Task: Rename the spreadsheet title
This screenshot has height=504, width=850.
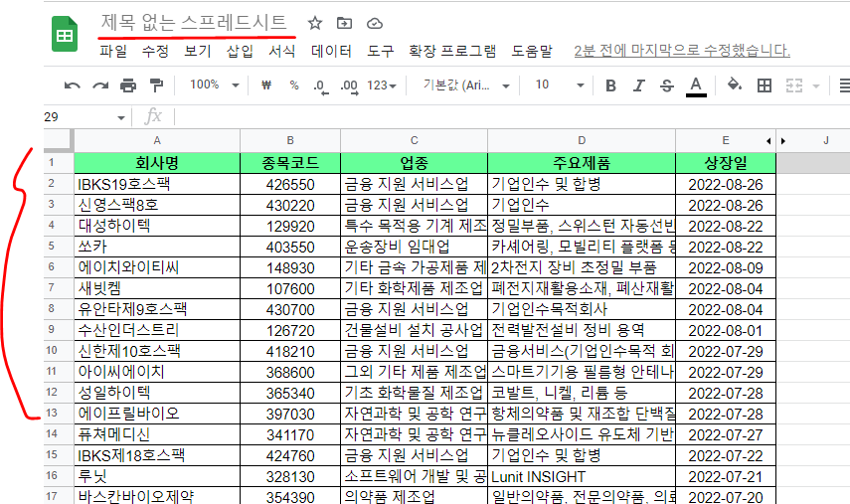Action: pyautogui.click(x=194, y=22)
